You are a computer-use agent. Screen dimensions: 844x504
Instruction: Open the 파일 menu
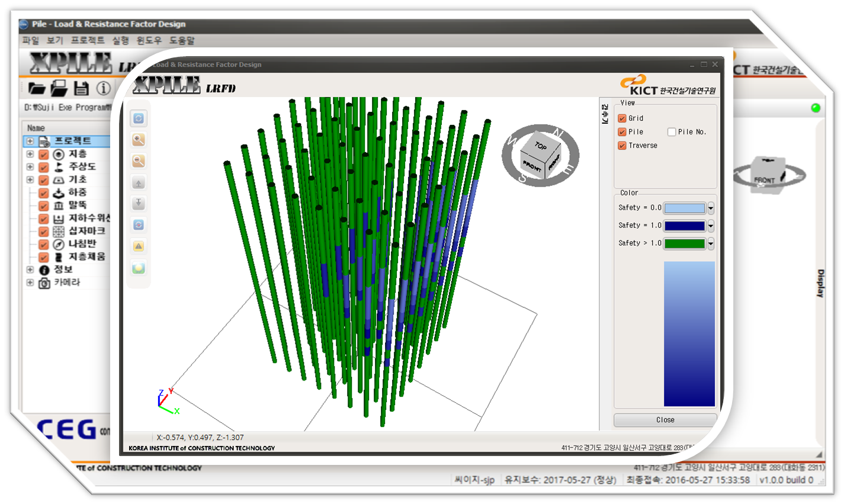click(31, 41)
